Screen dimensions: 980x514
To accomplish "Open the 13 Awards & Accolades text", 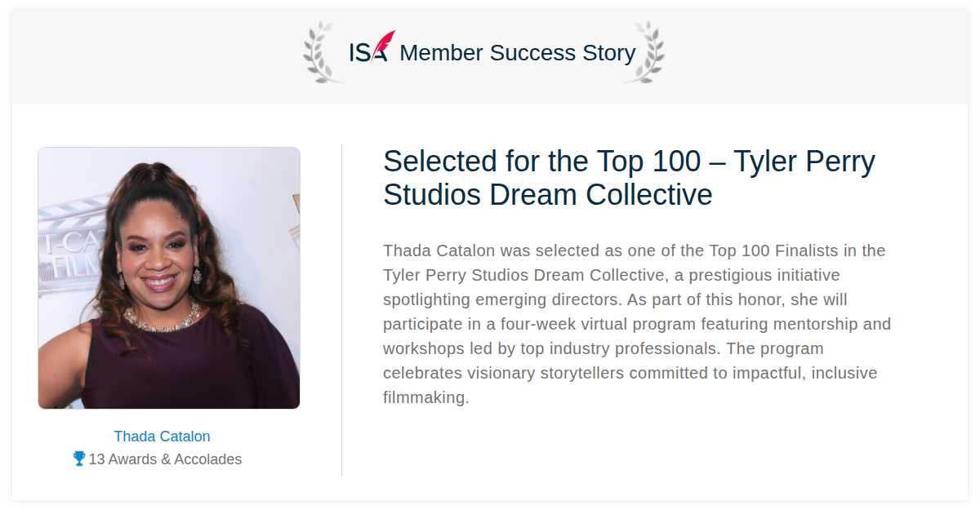I will pos(165,459).
